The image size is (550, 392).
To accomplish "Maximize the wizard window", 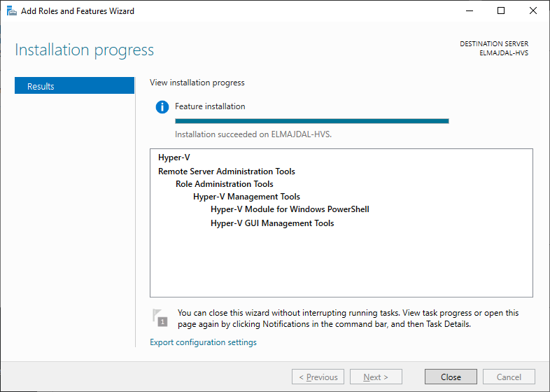I will point(501,11).
